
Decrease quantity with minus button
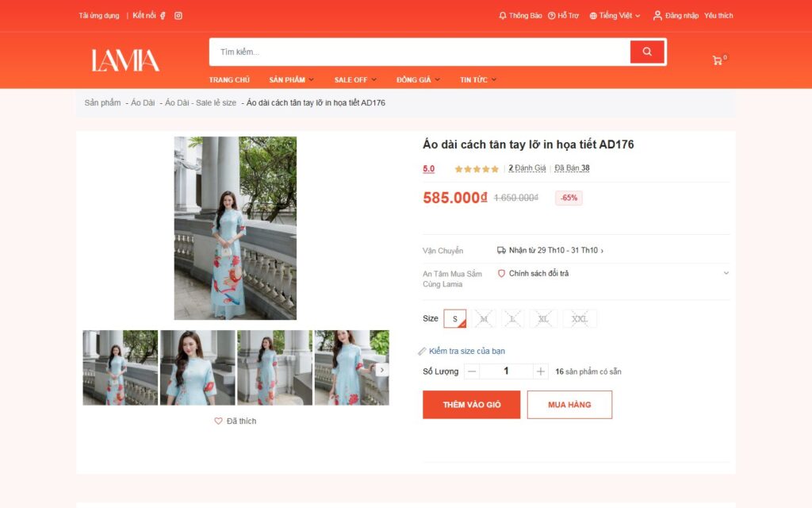(x=472, y=371)
